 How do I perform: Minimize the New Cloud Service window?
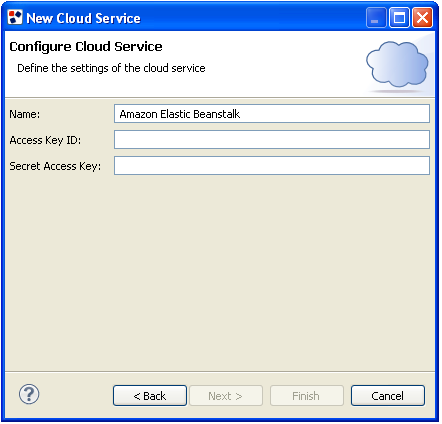(376, 18)
